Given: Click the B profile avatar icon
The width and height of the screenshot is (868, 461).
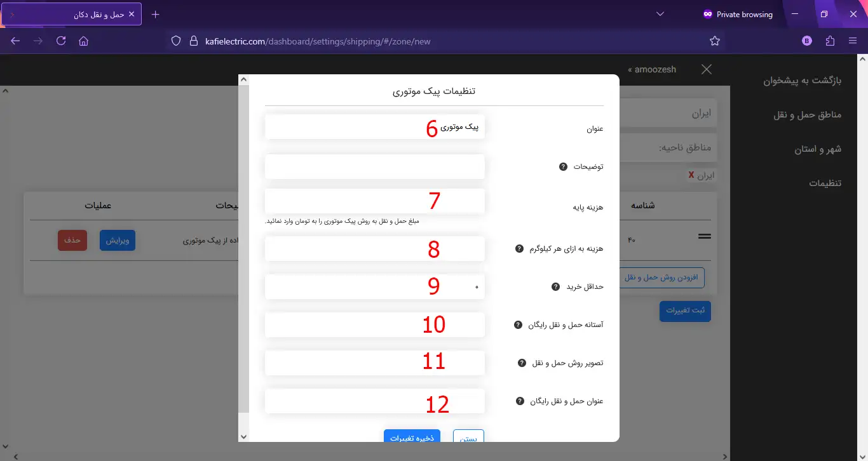Looking at the screenshot, I should tap(806, 40).
